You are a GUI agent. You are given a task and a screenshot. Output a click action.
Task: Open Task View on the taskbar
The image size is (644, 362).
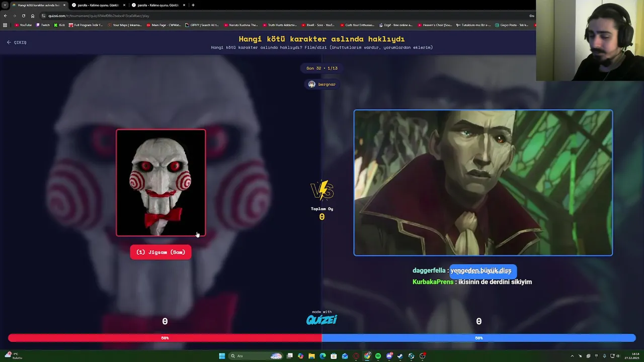coord(289,356)
